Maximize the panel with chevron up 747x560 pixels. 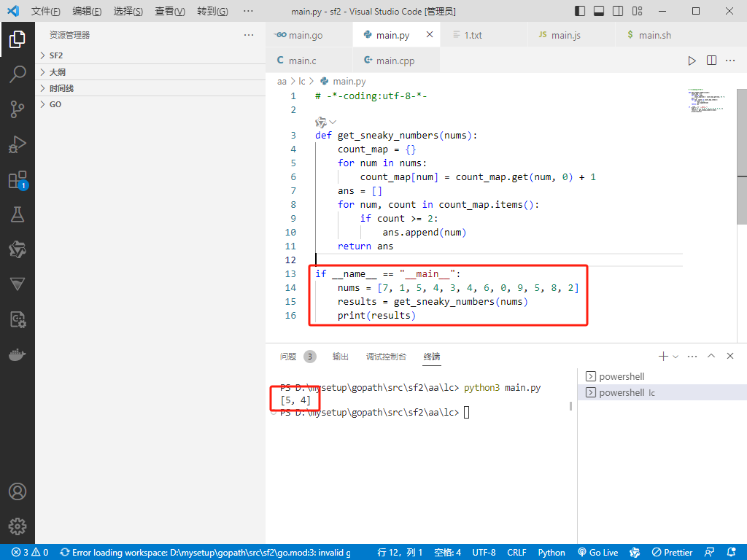coord(711,356)
